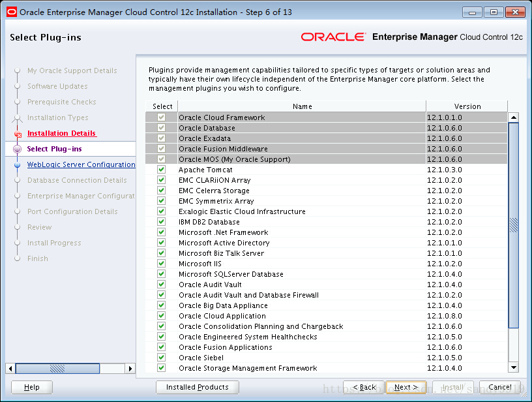Select the Oracle Exadata row name

(x=205, y=138)
